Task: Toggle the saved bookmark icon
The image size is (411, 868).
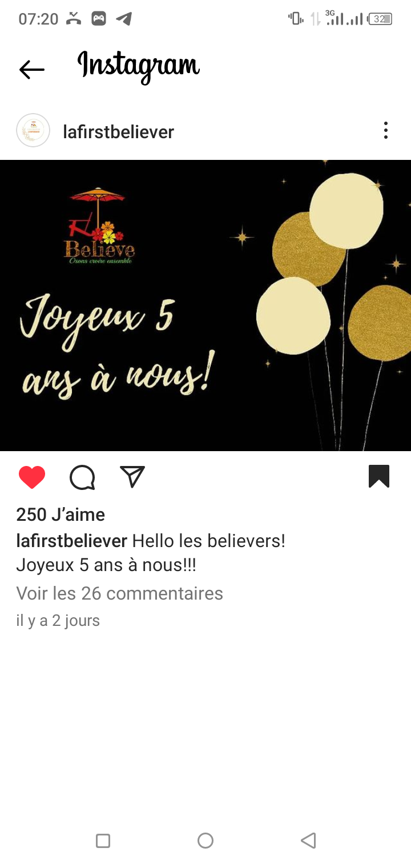Action: click(379, 477)
